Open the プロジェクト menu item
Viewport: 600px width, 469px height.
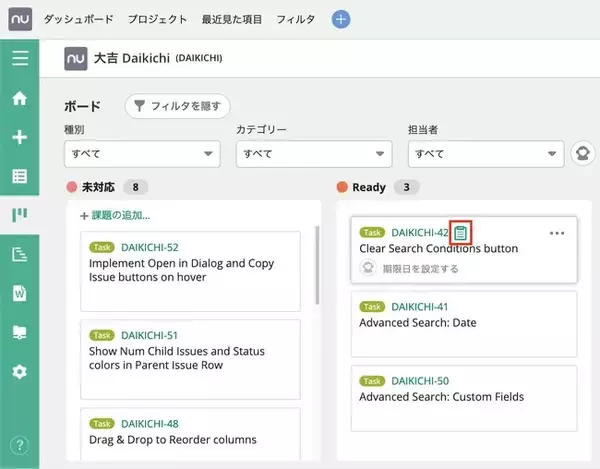click(x=158, y=19)
